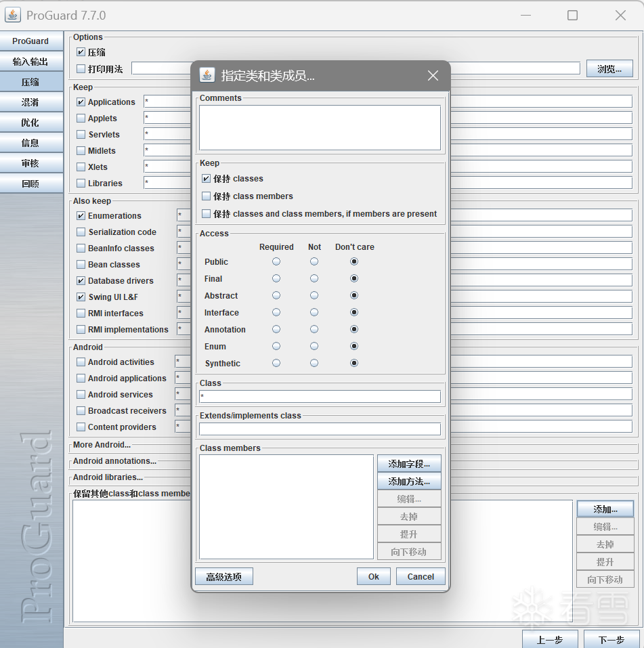Expand the Android annotations section
This screenshot has width=644, height=648.
114,461
